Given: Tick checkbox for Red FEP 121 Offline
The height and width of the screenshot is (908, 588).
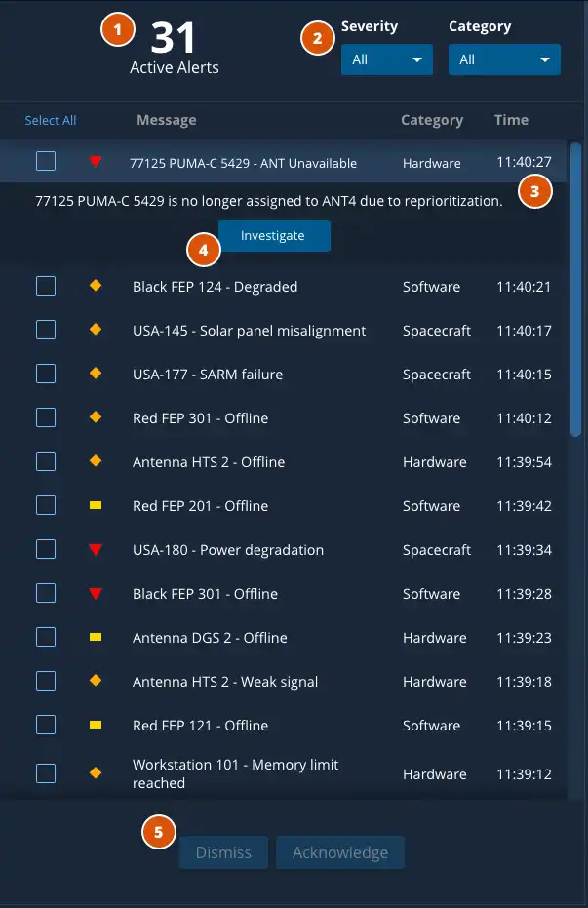Looking at the screenshot, I should (x=46, y=725).
